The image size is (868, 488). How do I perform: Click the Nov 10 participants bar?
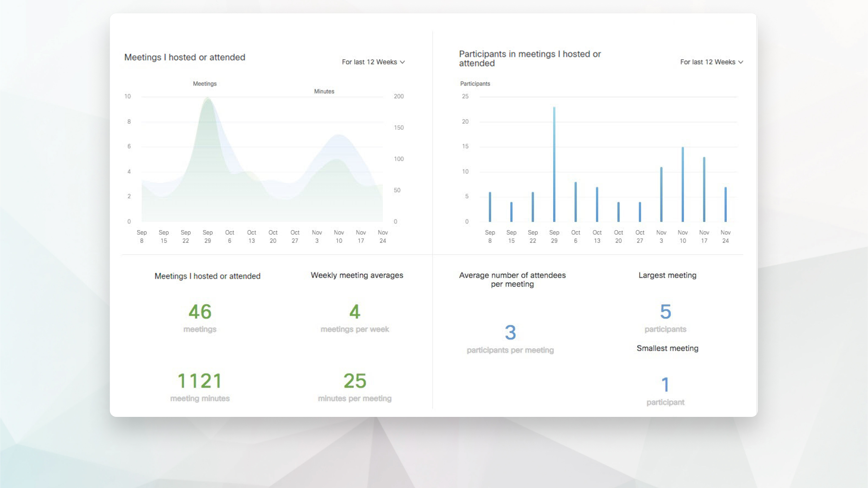coord(683,184)
